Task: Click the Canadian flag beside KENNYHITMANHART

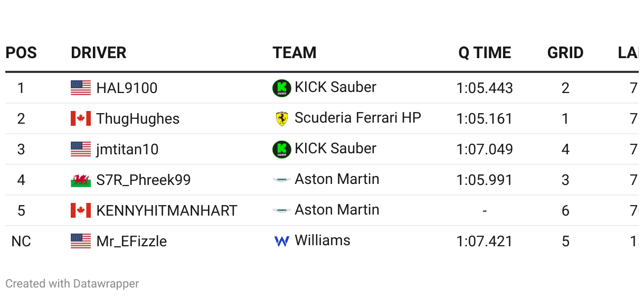Action: pos(81,210)
